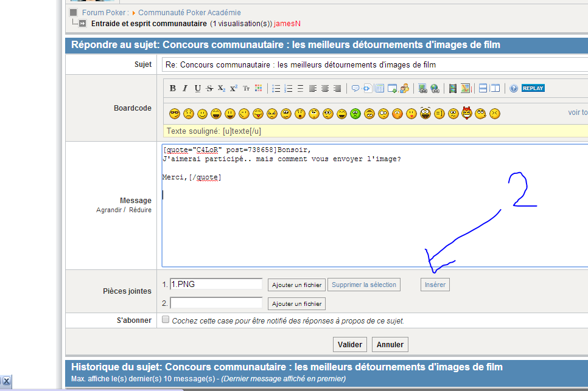This screenshot has height=391, width=588.
Task: Insert a hyperlink via globe icon
Action: (435, 88)
